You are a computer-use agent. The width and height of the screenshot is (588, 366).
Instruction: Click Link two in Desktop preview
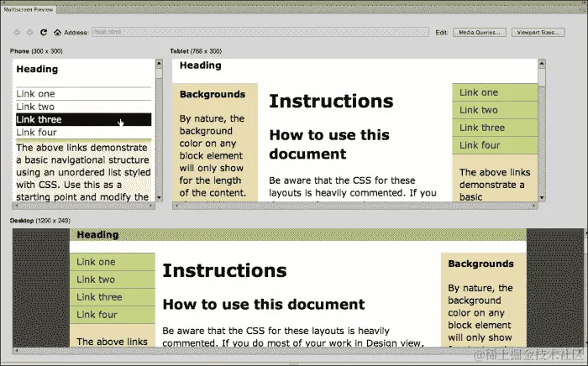[x=112, y=280]
